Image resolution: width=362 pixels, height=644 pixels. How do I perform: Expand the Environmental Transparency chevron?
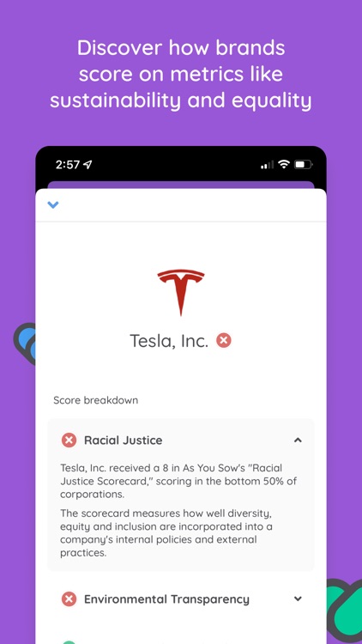point(298,598)
